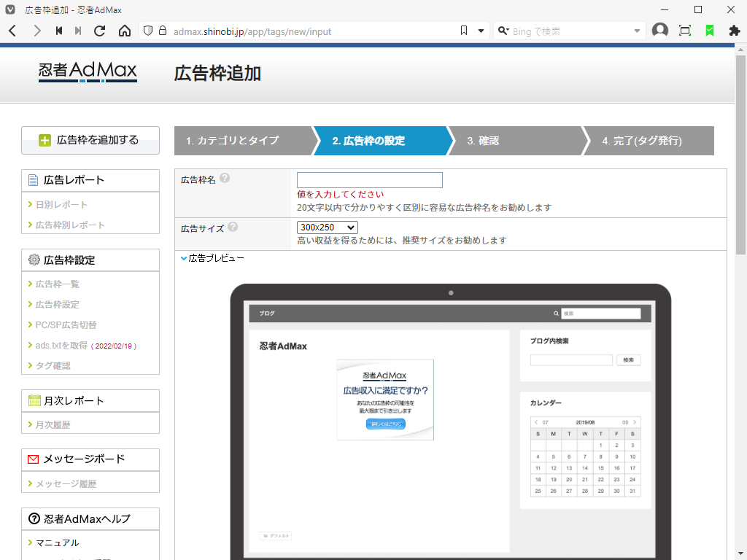Open the マニュアル help link
747x560 pixels.
pos(57,542)
